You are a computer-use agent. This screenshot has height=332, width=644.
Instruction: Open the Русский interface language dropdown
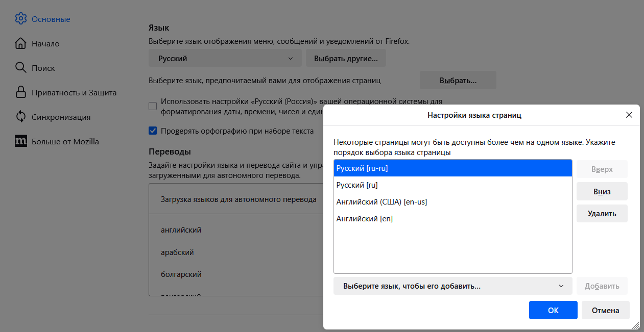[225, 59]
